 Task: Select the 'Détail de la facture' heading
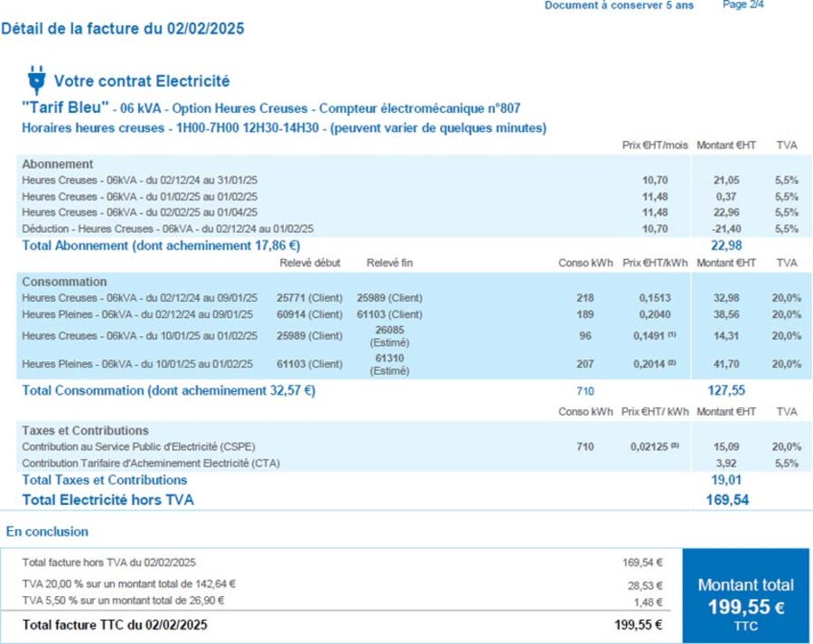click(123, 29)
